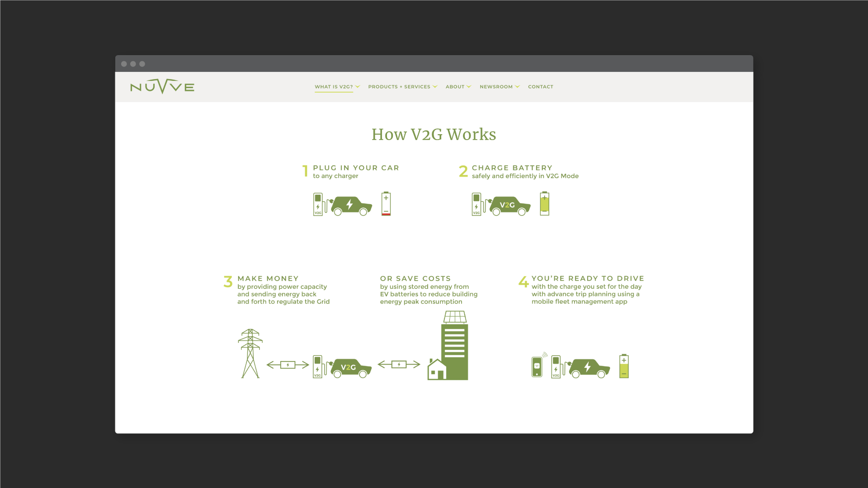
Task: Click the Charge Battery heading
Action: coord(512,168)
